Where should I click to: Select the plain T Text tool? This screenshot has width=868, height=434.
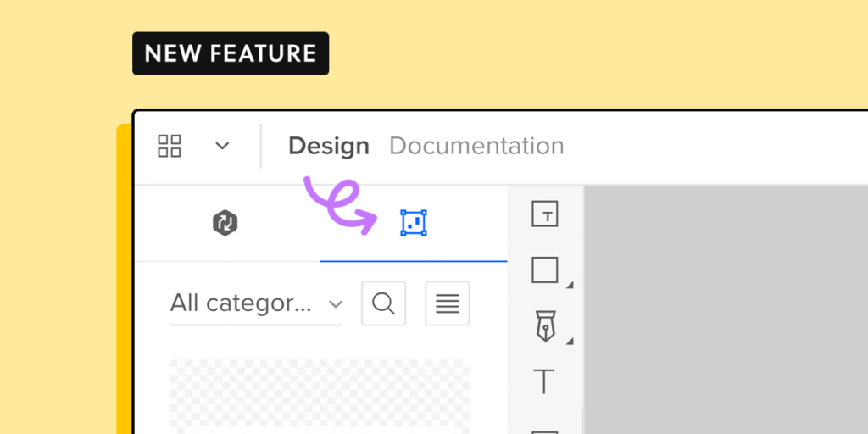544,381
